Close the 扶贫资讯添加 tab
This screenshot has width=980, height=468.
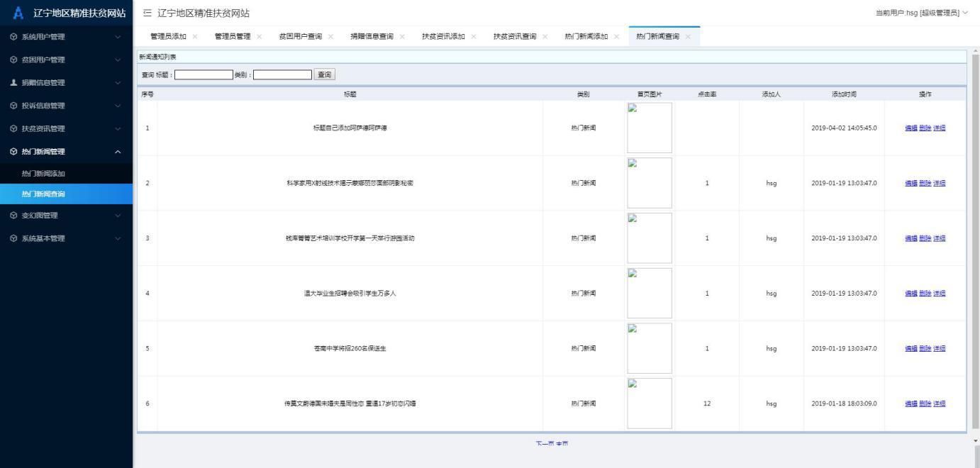[x=474, y=37]
